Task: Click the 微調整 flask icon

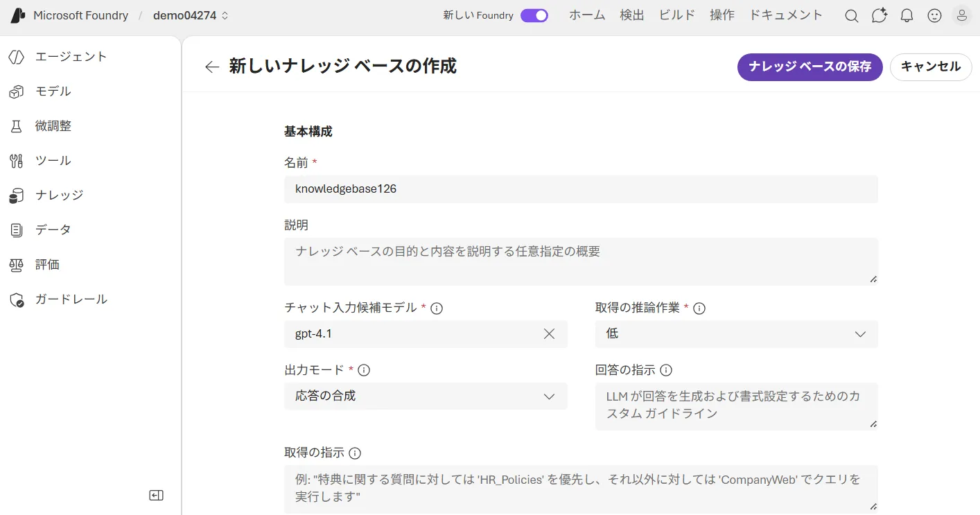Action: tap(17, 126)
